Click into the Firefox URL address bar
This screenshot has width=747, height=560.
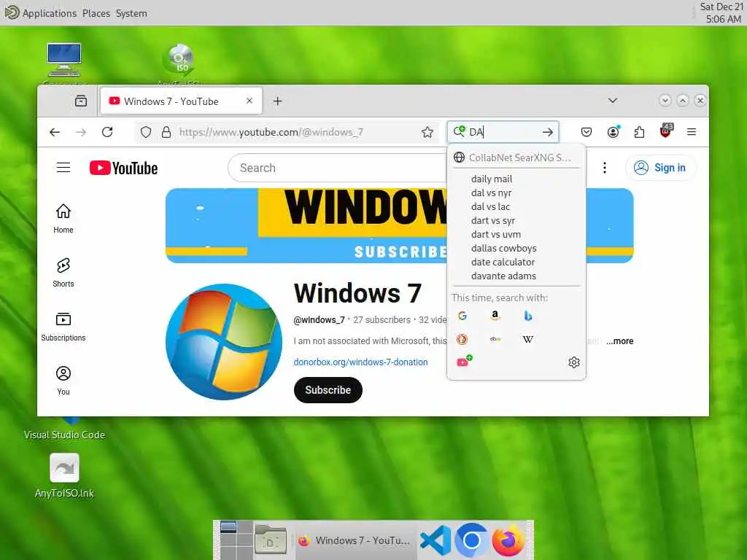click(x=286, y=132)
